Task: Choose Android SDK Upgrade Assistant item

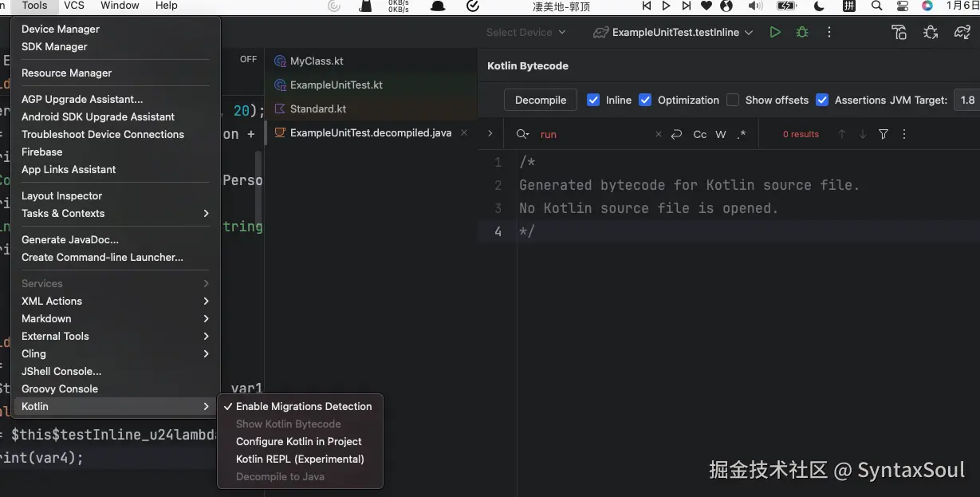Action: [115, 116]
